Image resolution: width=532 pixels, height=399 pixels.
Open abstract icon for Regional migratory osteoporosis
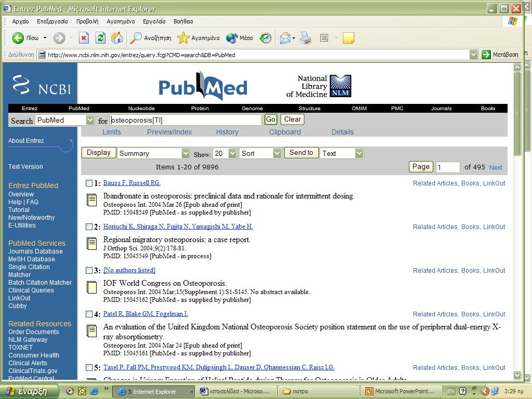point(91,244)
